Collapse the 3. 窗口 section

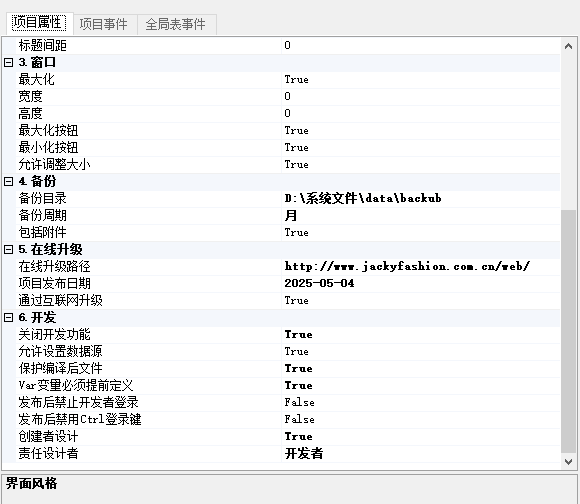pyautogui.click(x=9, y=62)
